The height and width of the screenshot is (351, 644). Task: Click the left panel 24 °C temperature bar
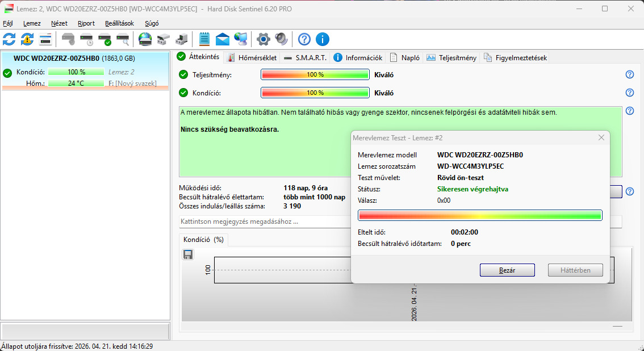(x=77, y=83)
